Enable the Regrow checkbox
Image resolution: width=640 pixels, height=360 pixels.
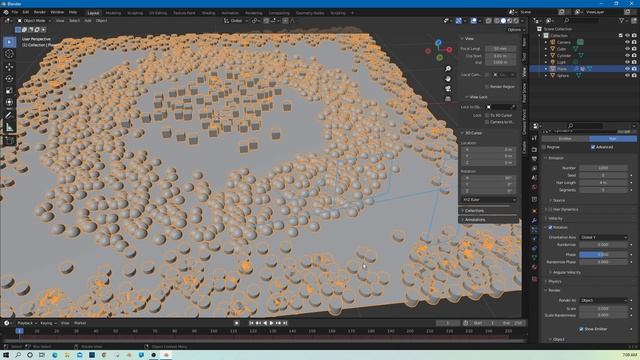click(544, 147)
